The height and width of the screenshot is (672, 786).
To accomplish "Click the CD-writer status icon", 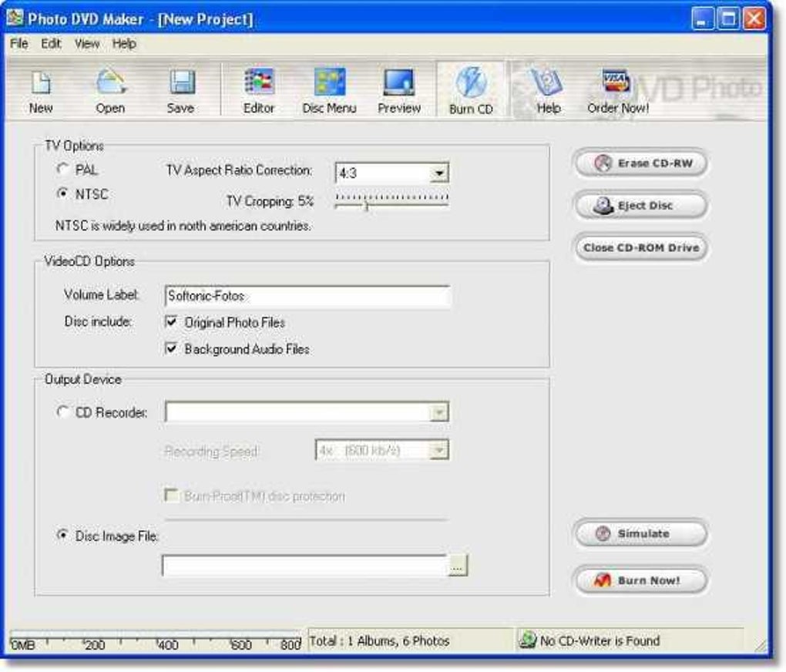I will (x=528, y=640).
